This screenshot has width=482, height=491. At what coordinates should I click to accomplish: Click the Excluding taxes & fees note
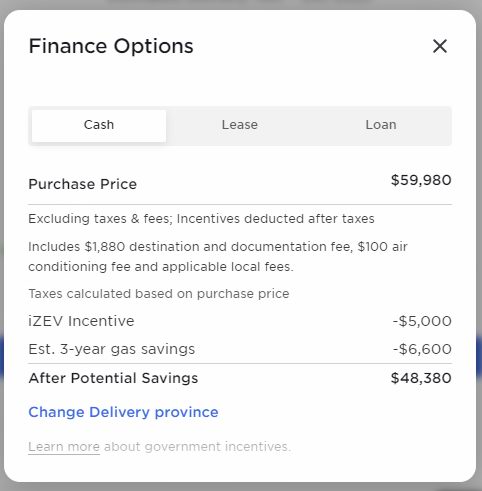pos(201,219)
